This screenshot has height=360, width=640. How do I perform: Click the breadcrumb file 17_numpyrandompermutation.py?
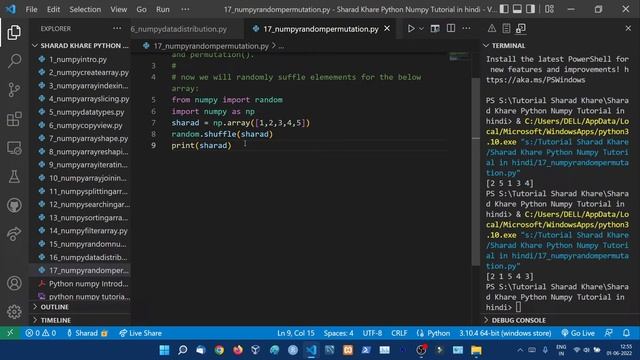click(x=211, y=46)
